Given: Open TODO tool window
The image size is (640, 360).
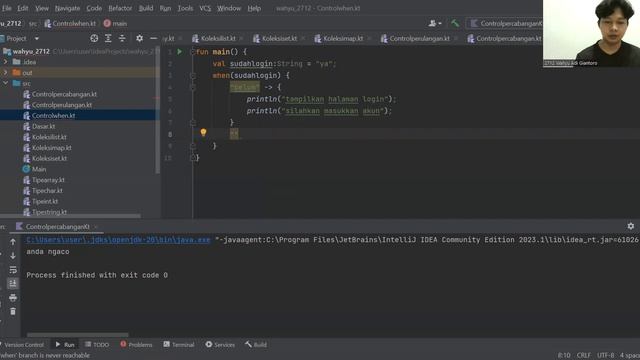Looking at the screenshot, I should [97, 345].
